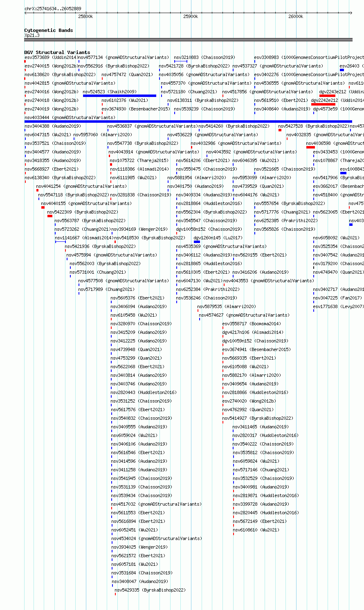Image resolution: width=364 pixels, height=610 pixels.
Task: Click nsv3047225 (Fan2017)
Action: (x=337, y=298)
